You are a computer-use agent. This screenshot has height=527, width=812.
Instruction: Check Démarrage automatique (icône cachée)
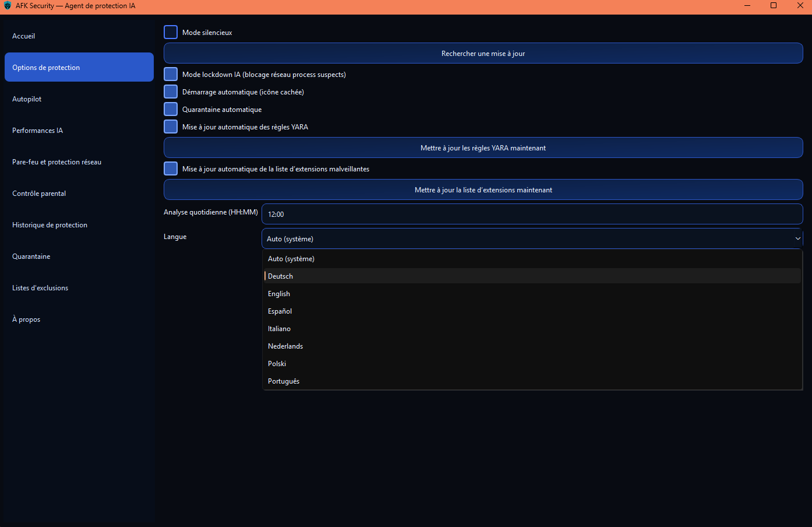[x=171, y=92]
